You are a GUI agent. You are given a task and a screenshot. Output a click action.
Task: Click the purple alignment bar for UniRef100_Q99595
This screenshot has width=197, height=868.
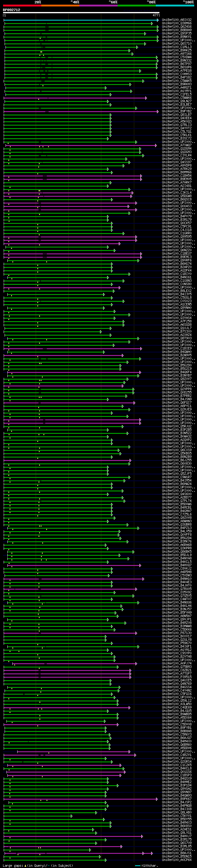coord(70,237)
